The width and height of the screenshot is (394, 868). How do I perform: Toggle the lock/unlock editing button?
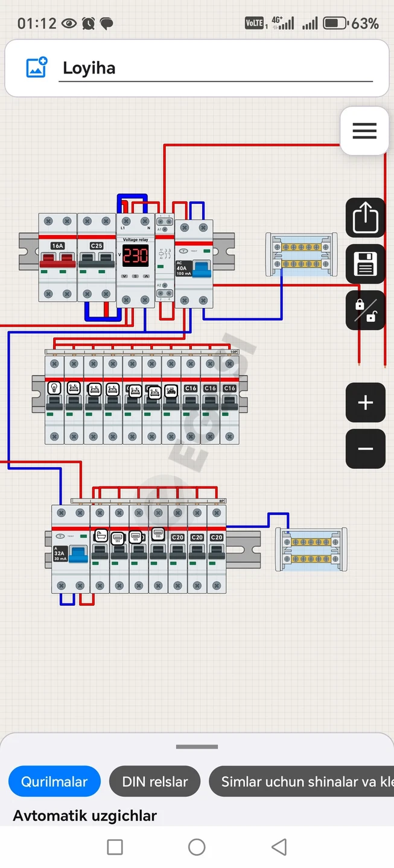tap(365, 310)
